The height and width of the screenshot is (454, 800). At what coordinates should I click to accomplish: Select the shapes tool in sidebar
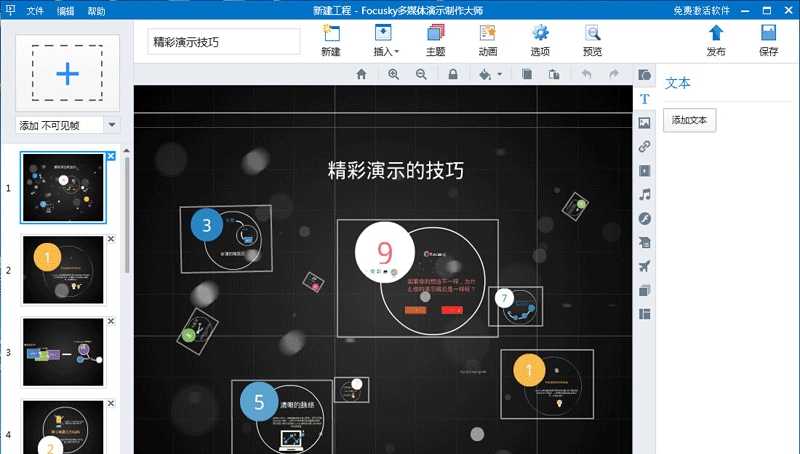[644, 75]
